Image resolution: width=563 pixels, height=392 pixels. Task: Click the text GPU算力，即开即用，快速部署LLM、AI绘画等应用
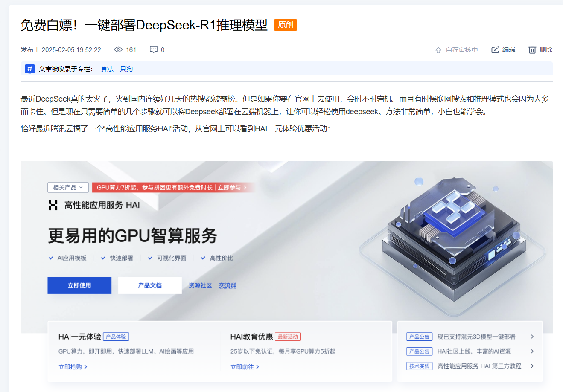pyautogui.click(x=126, y=351)
